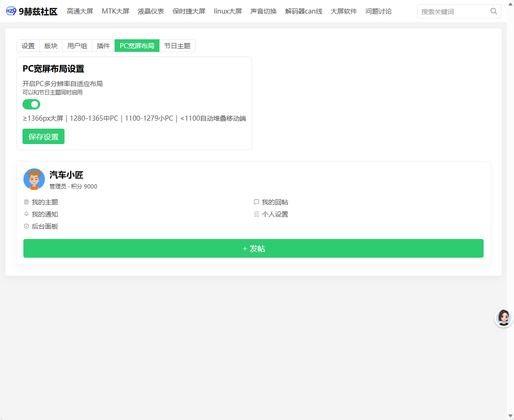Click the 个人设置 sliders icon
This screenshot has width=514, height=420.
256,214
